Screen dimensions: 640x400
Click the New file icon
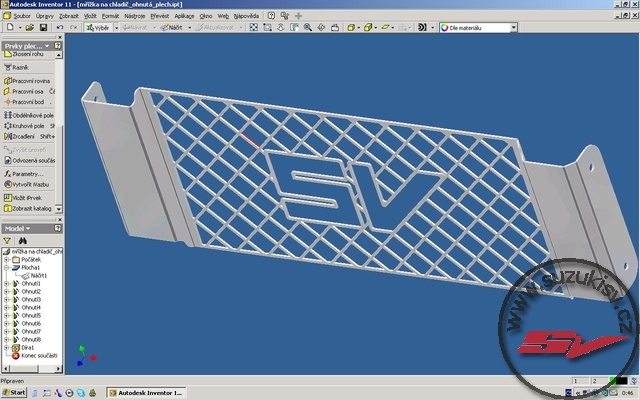(10, 27)
